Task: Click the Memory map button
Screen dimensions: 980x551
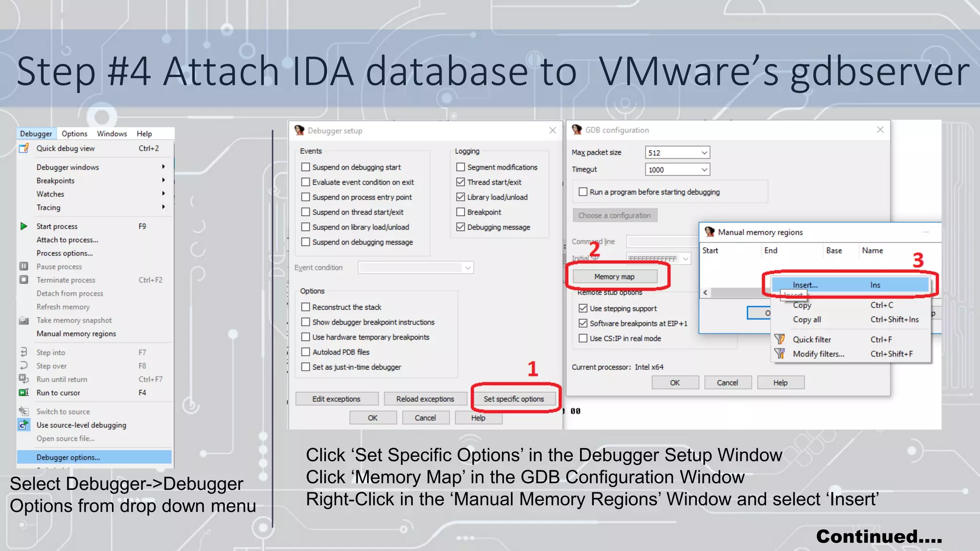Action: [x=614, y=276]
